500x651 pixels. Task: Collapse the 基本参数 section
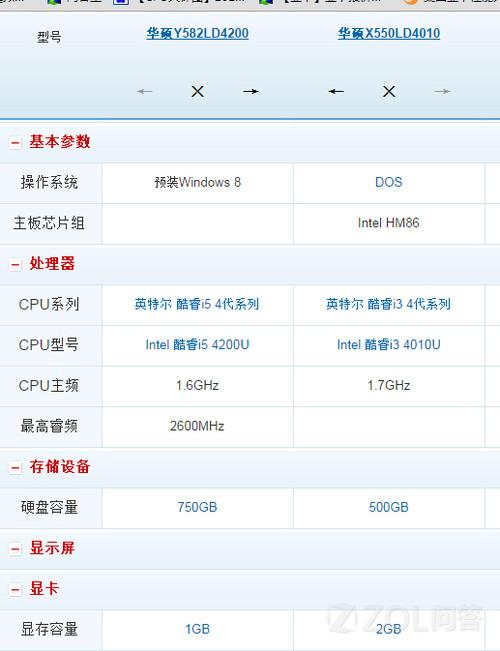tap(15, 143)
